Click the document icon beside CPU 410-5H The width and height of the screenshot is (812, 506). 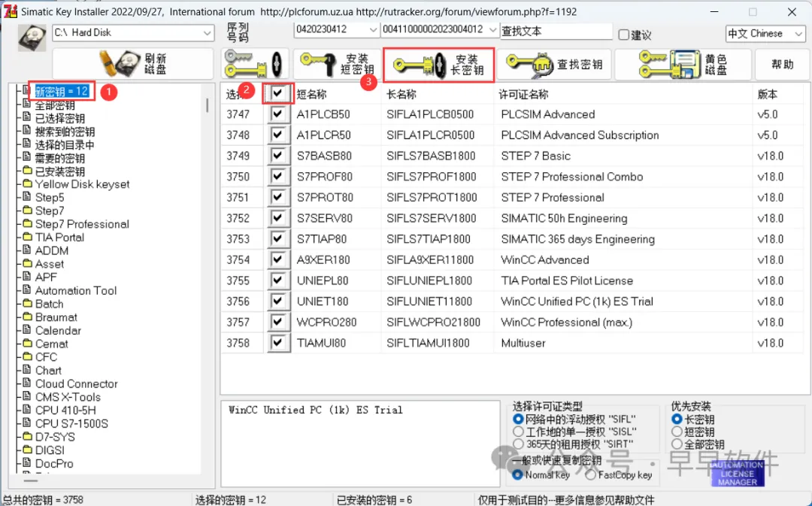tap(27, 410)
